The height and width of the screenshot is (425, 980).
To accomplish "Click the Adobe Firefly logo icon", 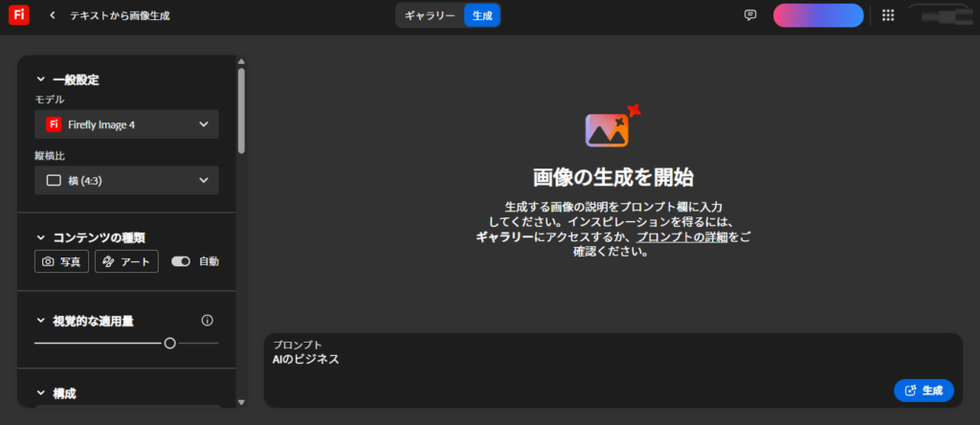I will (18, 15).
